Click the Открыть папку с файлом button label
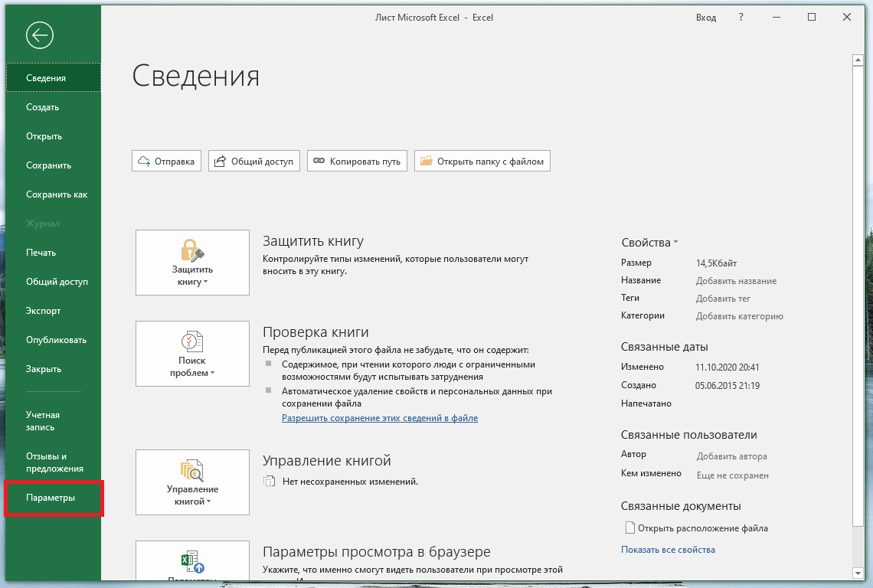 490,162
